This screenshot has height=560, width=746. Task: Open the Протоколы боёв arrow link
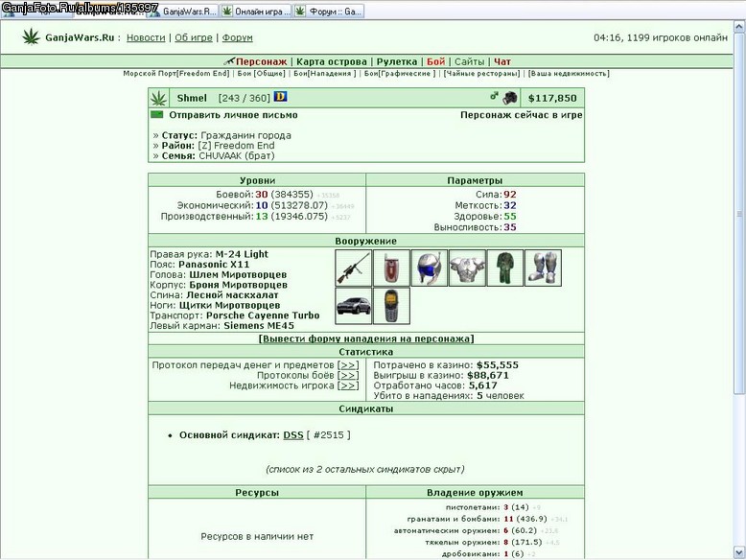coord(348,375)
